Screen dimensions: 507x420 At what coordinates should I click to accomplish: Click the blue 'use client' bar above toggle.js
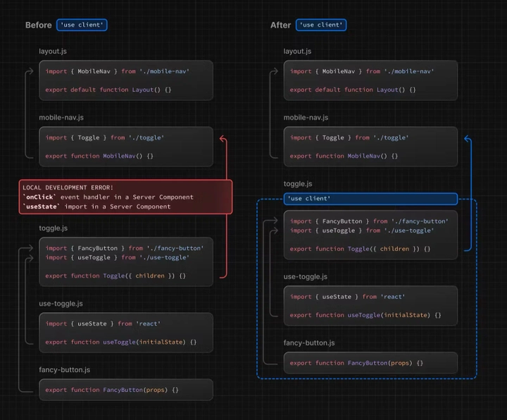370,199
